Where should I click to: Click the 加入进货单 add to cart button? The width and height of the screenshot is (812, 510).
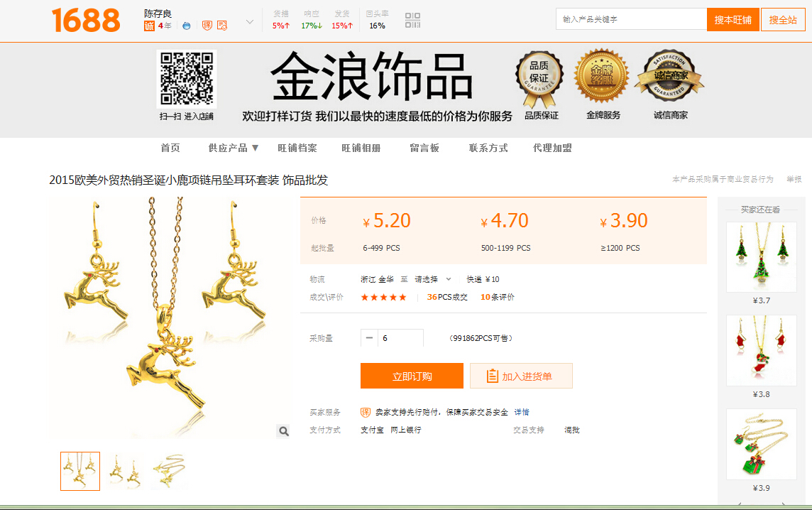click(521, 376)
